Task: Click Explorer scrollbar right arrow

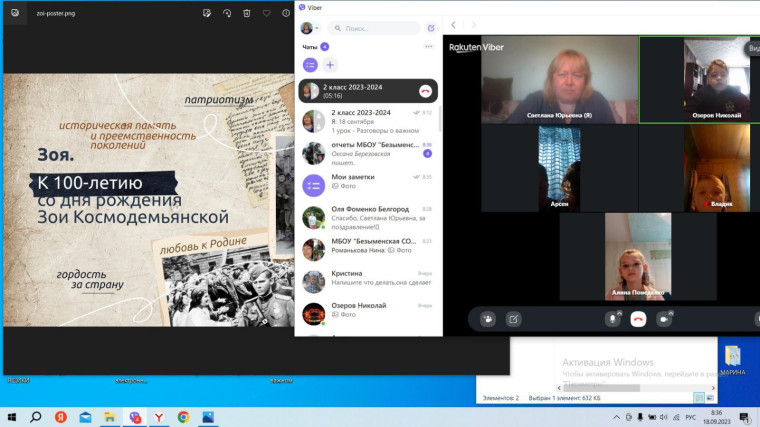Action: point(713,388)
